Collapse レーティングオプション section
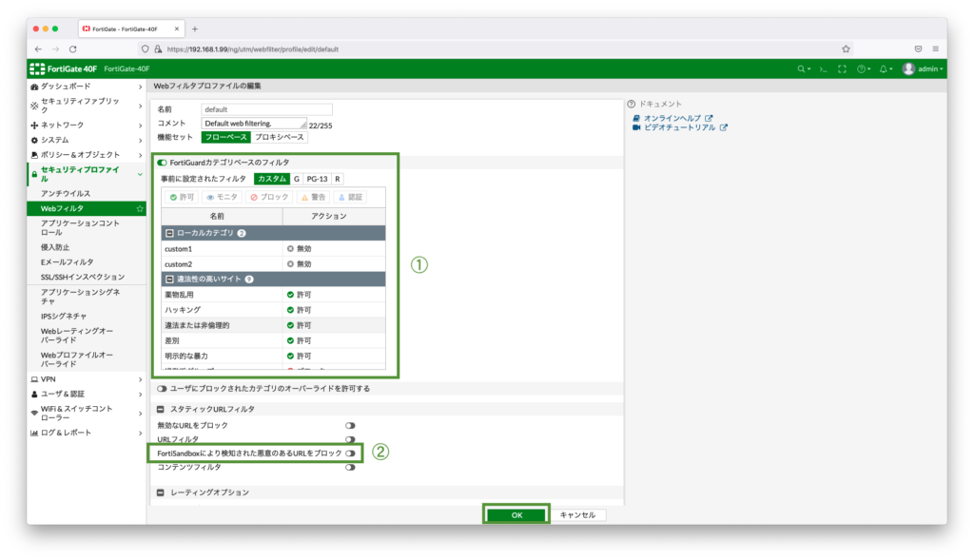Screen dimensions: 974x560 [x=161, y=492]
